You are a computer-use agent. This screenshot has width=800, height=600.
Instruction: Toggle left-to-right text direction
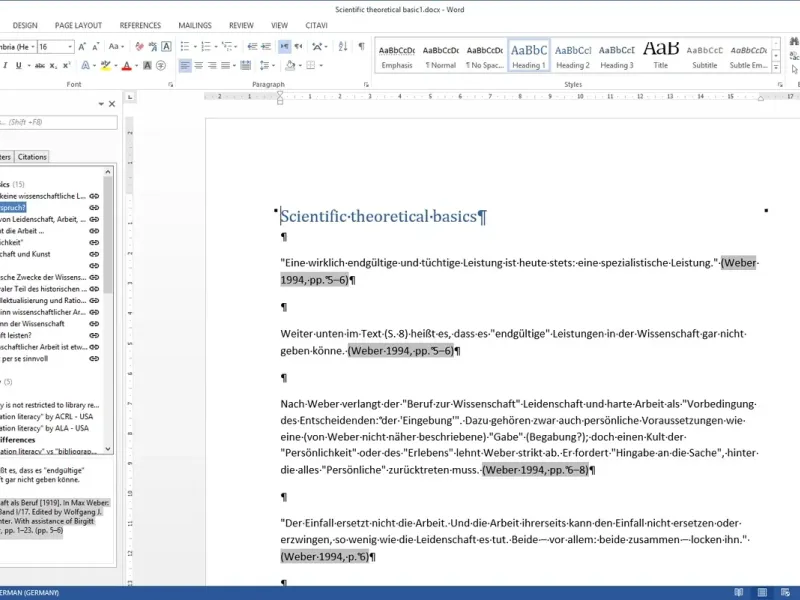coord(285,47)
